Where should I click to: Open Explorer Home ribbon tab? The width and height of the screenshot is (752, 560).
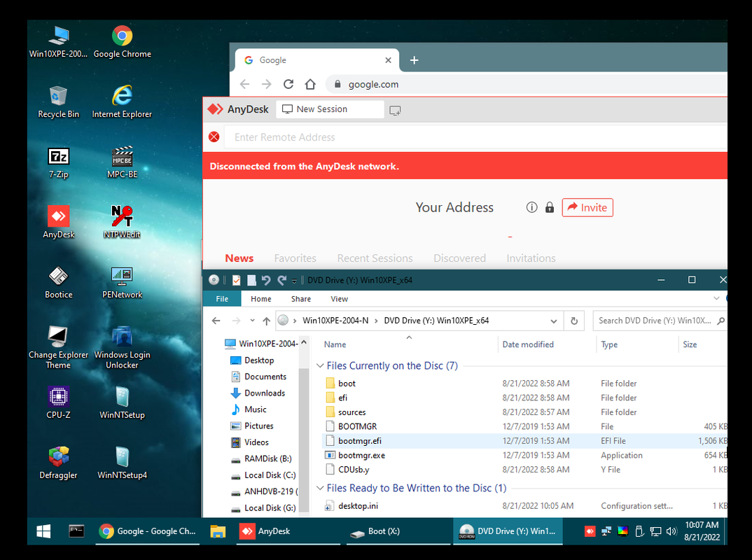(x=261, y=299)
